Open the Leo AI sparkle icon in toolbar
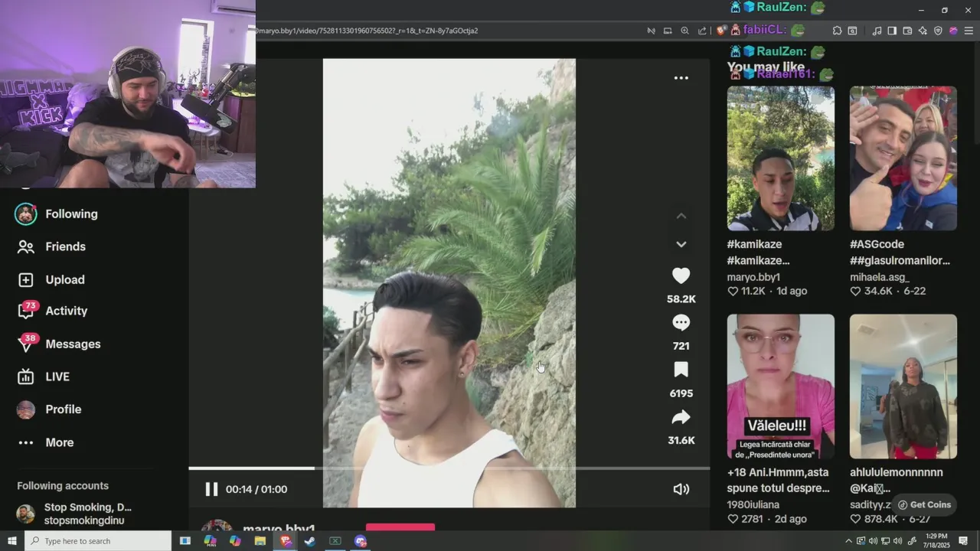 pos(923,31)
